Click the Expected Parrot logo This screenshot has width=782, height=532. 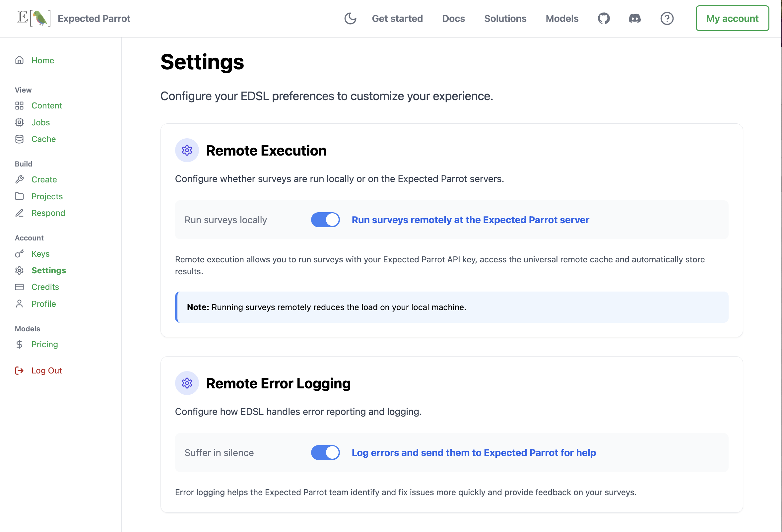click(33, 18)
